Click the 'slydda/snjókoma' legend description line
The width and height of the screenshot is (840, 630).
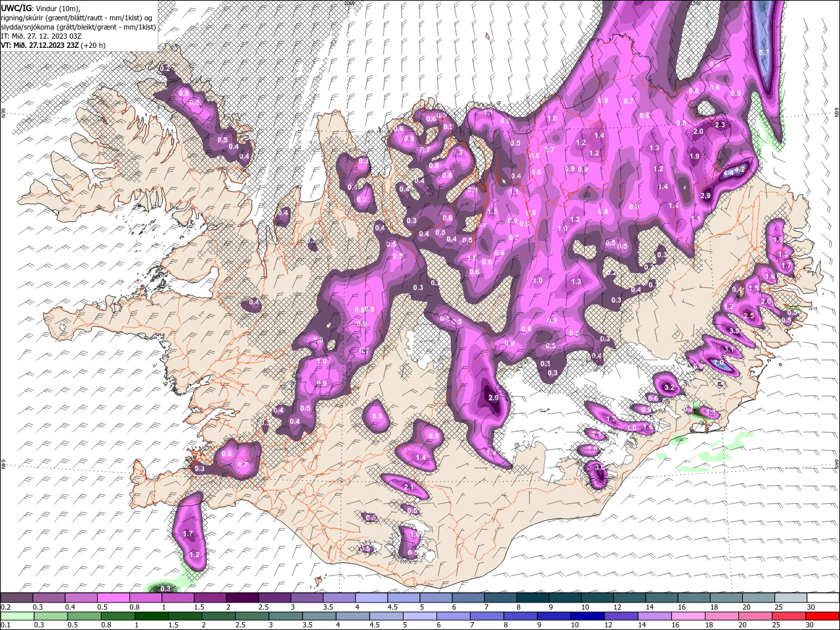tap(78, 27)
